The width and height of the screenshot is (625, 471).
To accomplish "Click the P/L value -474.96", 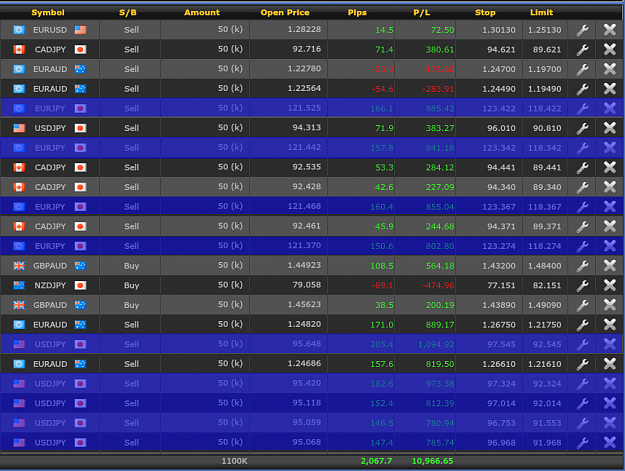I will point(438,285).
